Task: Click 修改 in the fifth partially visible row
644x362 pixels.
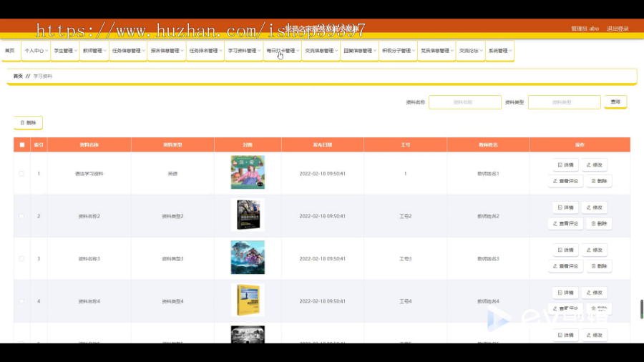Action: point(595,336)
